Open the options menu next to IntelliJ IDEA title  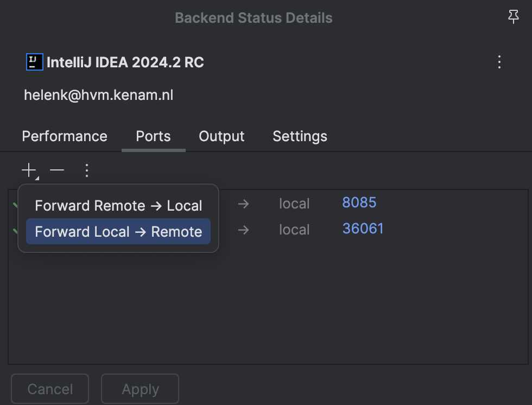[x=499, y=62]
